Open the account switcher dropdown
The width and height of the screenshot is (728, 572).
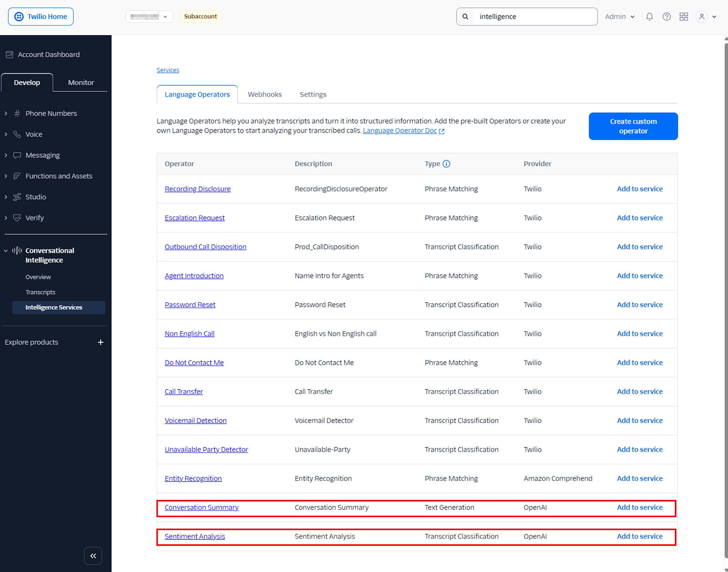(x=149, y=17)
